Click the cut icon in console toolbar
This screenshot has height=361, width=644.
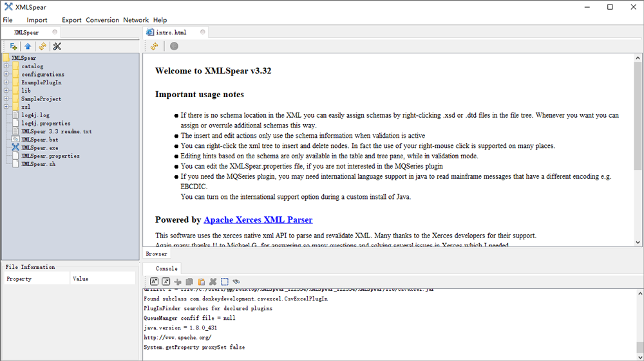[178, 282]
